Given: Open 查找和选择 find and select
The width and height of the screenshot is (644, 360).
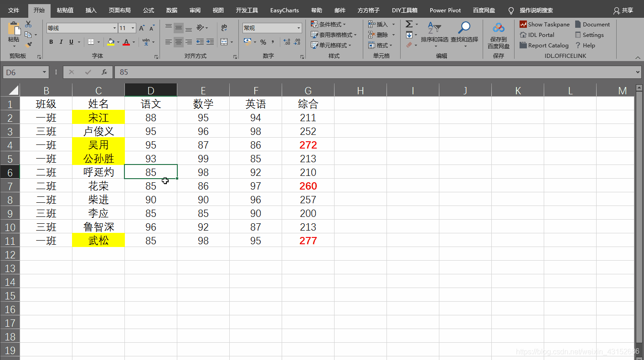Looking at the screenshot, I should pos(464,34).
